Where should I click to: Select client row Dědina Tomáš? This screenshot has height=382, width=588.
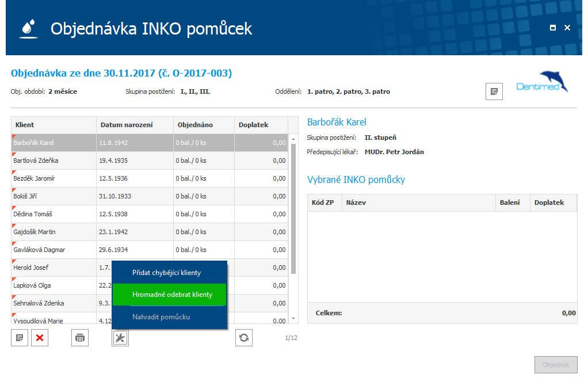click(x=150, y=214)
